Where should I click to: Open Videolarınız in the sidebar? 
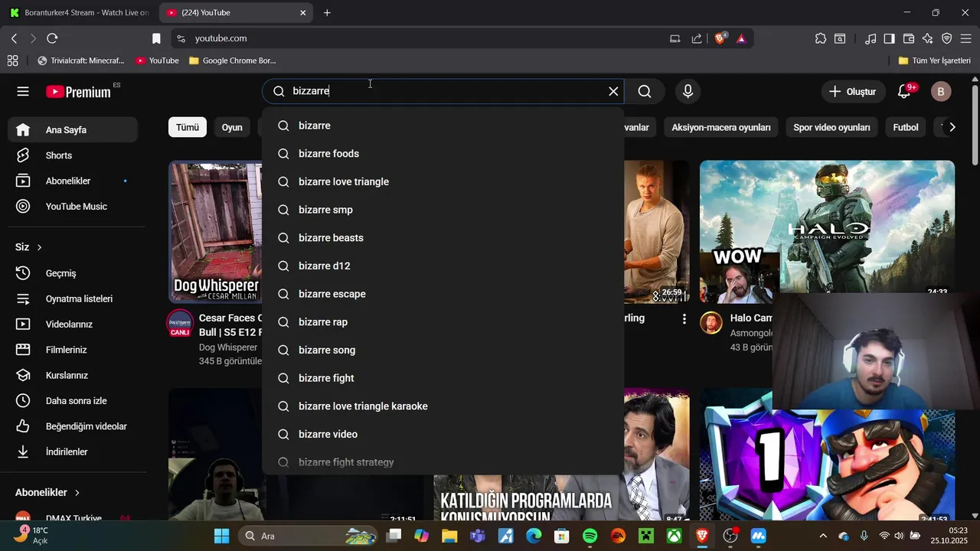pyautogui.click(x=73, y=324)
